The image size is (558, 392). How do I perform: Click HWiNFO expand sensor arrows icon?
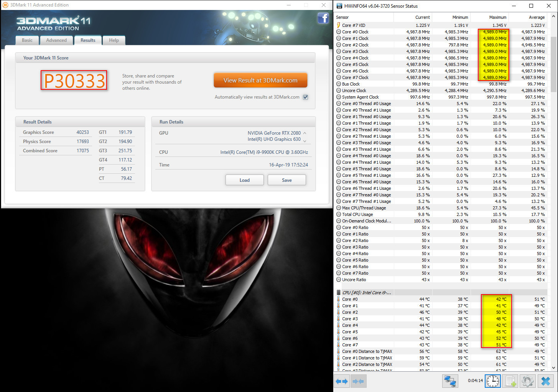pos(342,381)
